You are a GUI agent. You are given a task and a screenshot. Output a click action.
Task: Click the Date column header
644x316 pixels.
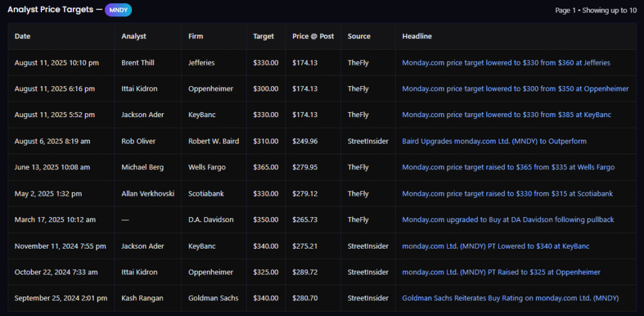[x=23, y=37]
